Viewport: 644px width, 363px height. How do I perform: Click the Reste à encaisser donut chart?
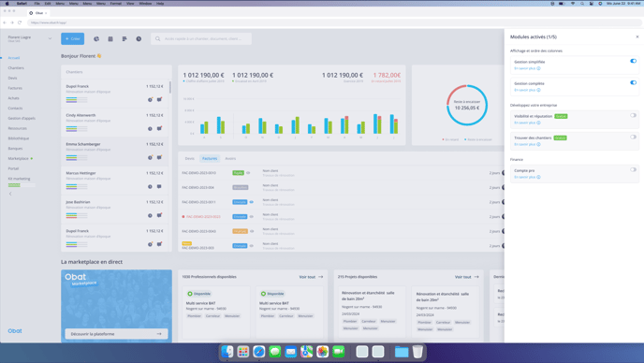[x=467, y=105]
